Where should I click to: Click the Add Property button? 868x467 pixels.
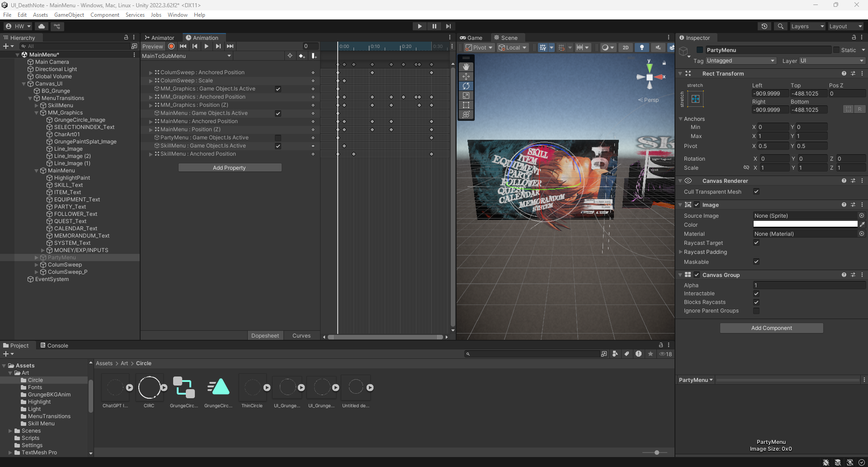(230, 167)
